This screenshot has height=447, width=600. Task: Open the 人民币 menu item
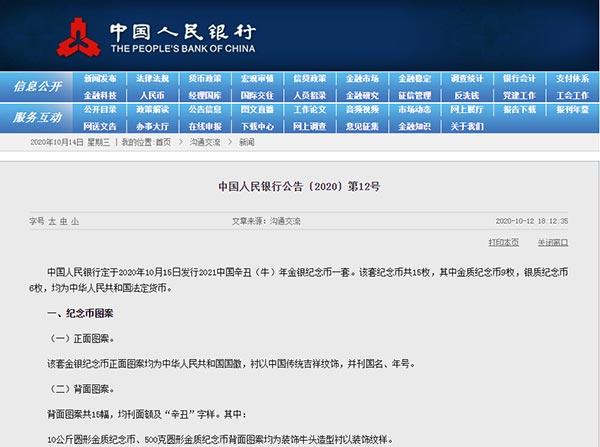pyautogui.click(x=152, y=95)
